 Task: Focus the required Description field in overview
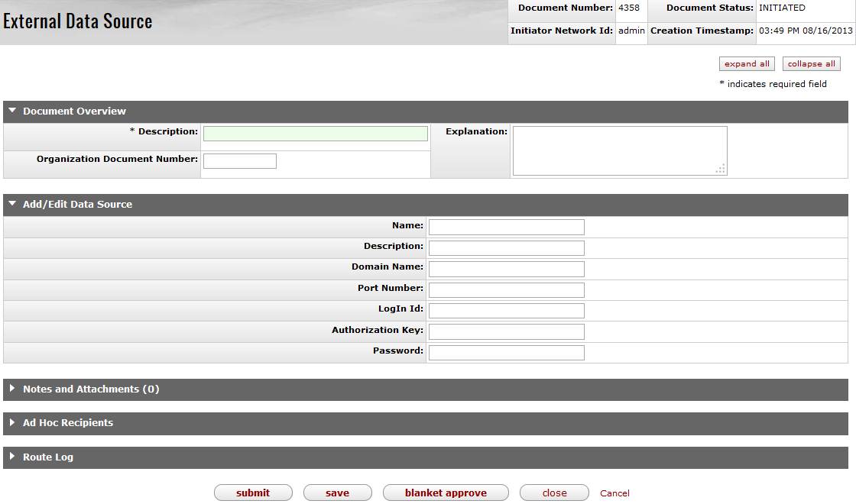pos(315,134)
